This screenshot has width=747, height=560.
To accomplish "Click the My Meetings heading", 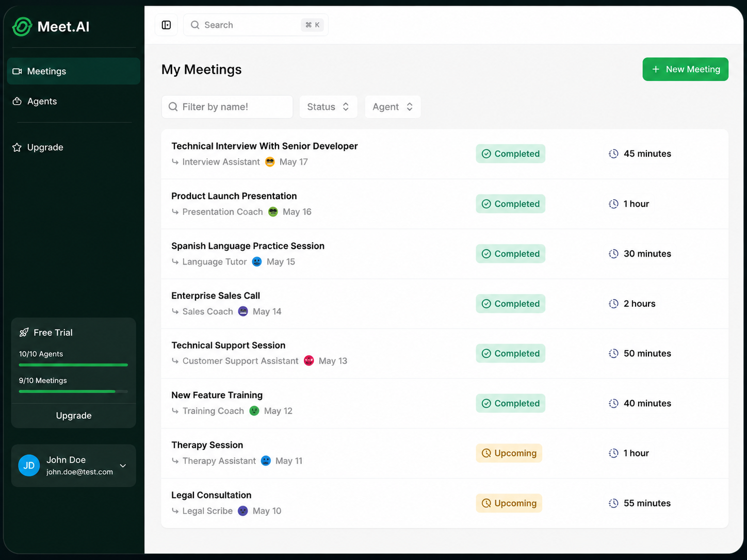I will coord(202,70).
